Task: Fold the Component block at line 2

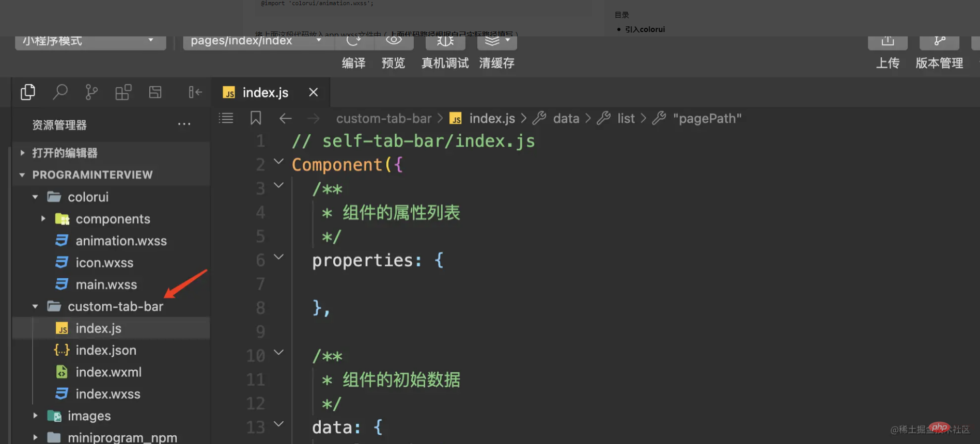Action: [278, 162]
